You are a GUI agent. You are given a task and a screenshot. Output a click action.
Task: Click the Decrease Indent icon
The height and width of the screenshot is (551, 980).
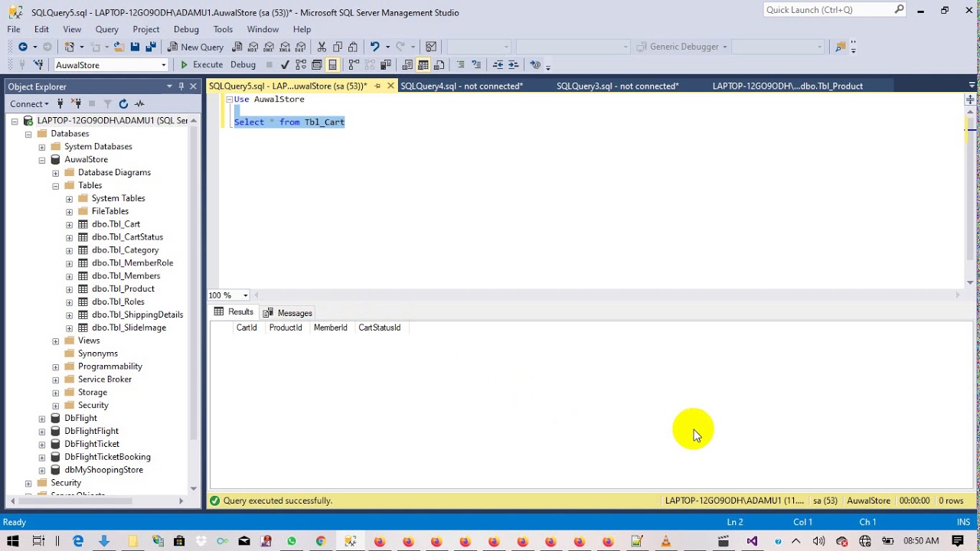[x=498, y=65]
